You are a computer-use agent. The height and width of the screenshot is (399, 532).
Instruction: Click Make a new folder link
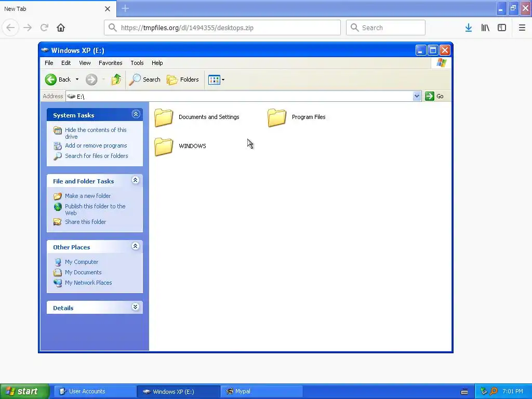(88, 196)
